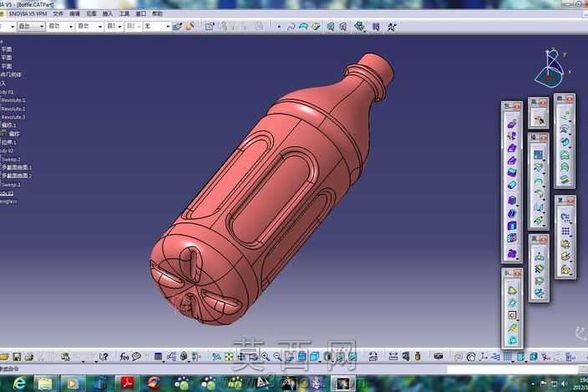Click the Axis System icon in bottom toolbar
Viewport: 588px width, 392px height.
click(484, 357)
